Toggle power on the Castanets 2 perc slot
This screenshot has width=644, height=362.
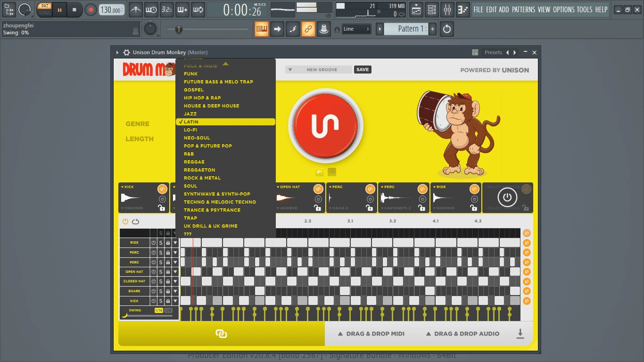(422, 199)
